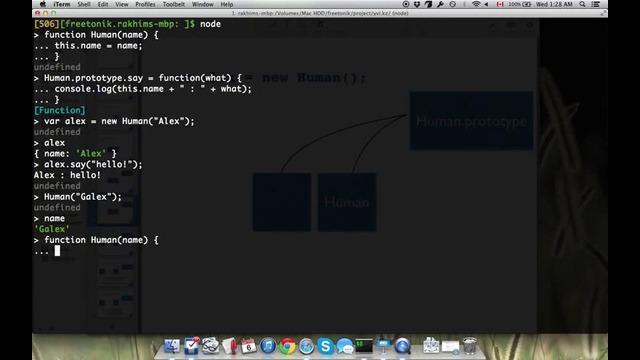Close the iTerm window with red button
Image resolution: width=640 pixels, height=360 pixels.
(x=38, y=13)
